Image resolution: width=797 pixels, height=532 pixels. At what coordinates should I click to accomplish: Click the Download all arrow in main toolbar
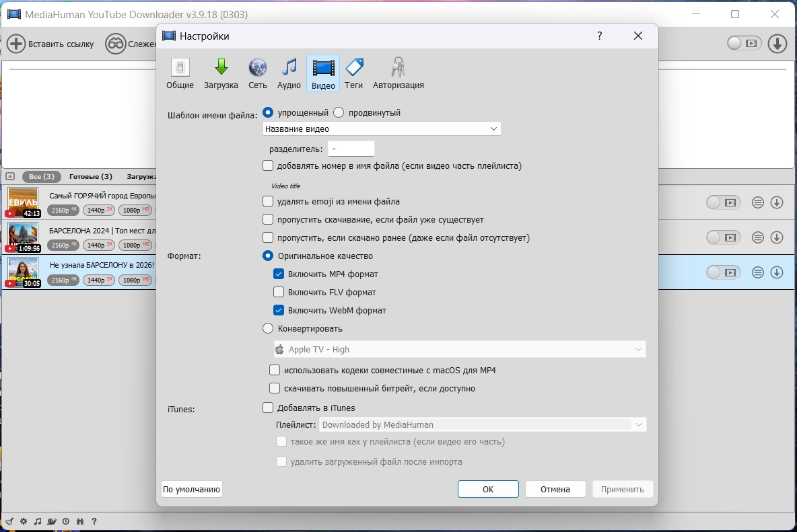click(777, 44)
